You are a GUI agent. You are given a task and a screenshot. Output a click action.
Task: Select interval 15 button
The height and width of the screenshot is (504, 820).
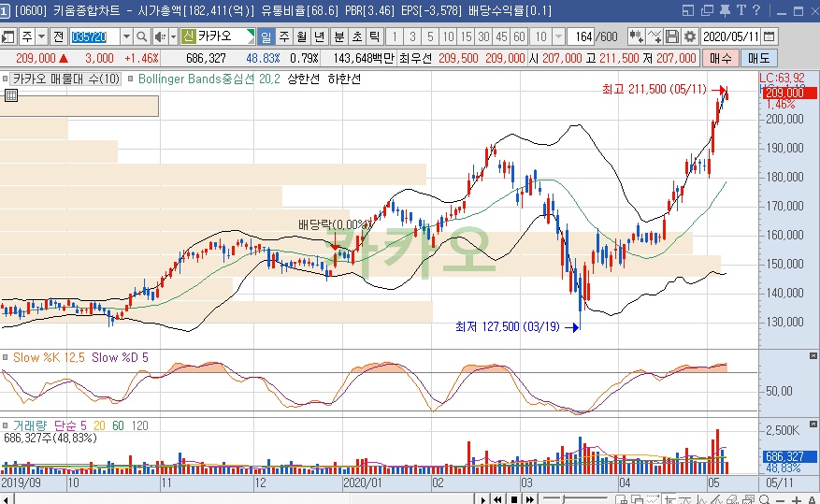466,36
